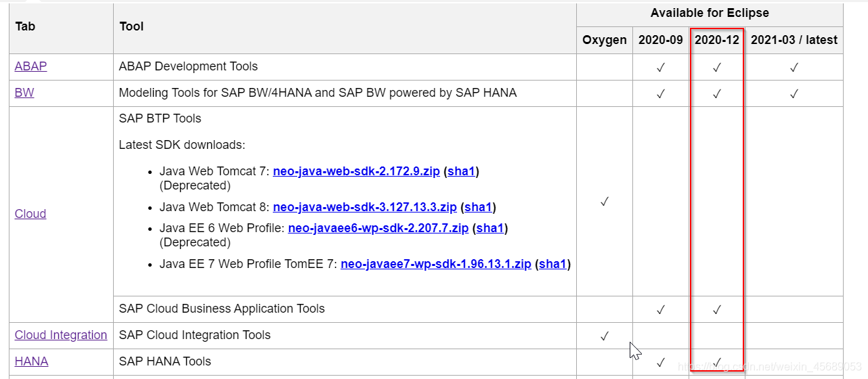Download neo-java-web-sdk-2.172.9.zip
Screen dimensions: 868x379
coord(356,171)
